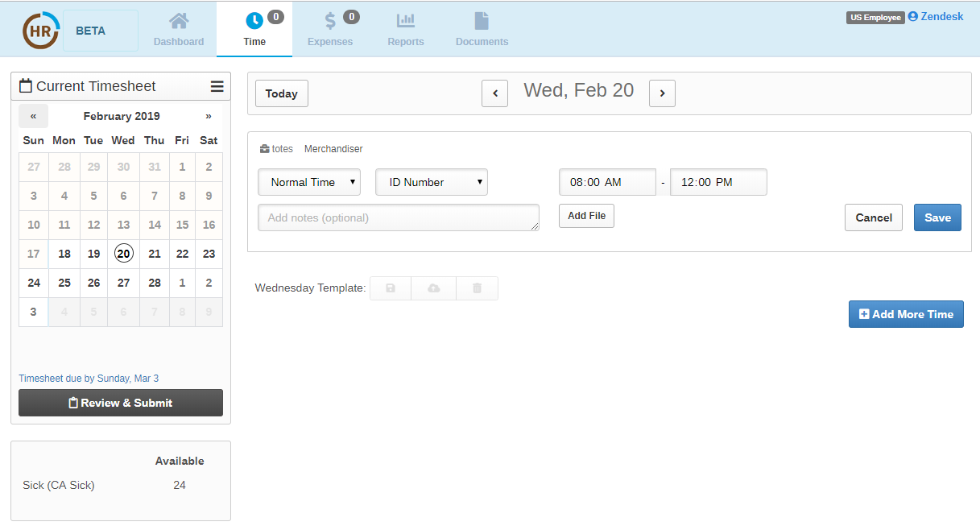The height and width of the screenshot is (530, 980).
Task: Click the delete template trash icon
Action: 477,288
